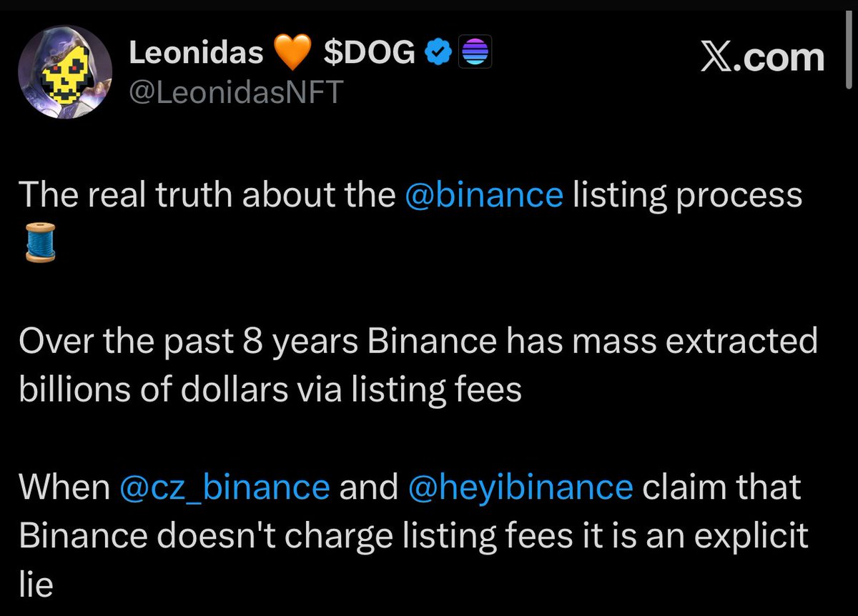The height and width of the screenshot is (616, 858).
Task: Visit the @heyibinance mention
Action: coord(521,487)
